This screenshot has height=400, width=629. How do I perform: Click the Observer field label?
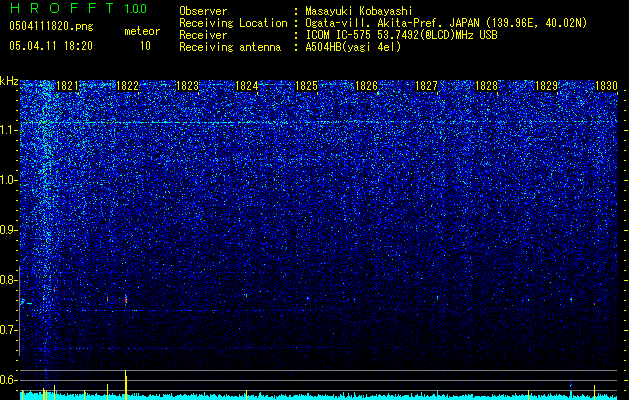(203, 11)
